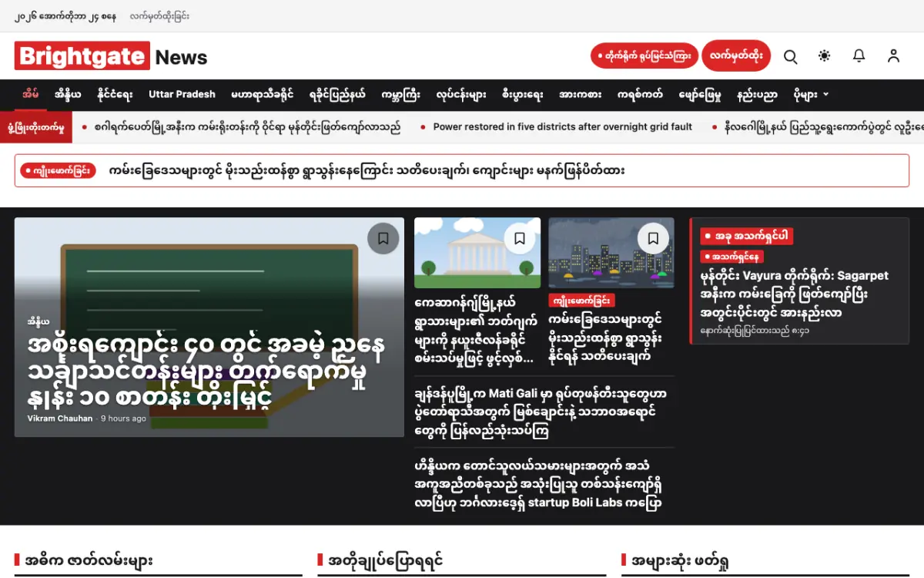Expand the ပိုများ more dropdown
This screenshot has width=924, height=578.
click(811, 95)
